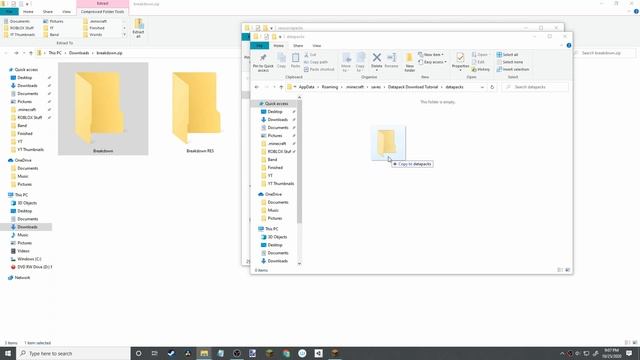Click Datapack Download Tutorial in address path
Image resolution: width=640 pixels, height=360 pixels.
coord(413,87)
